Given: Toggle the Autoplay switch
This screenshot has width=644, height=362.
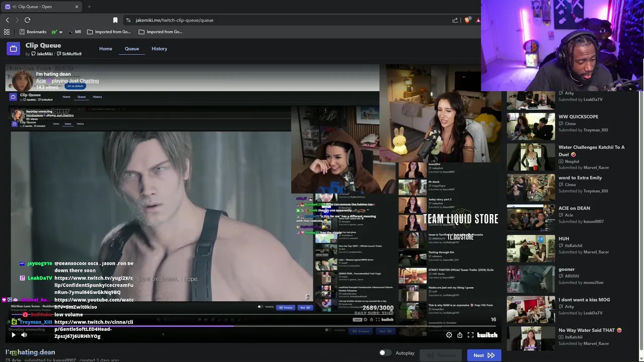Looking at the screenshot, I should (x=385, y=353).
